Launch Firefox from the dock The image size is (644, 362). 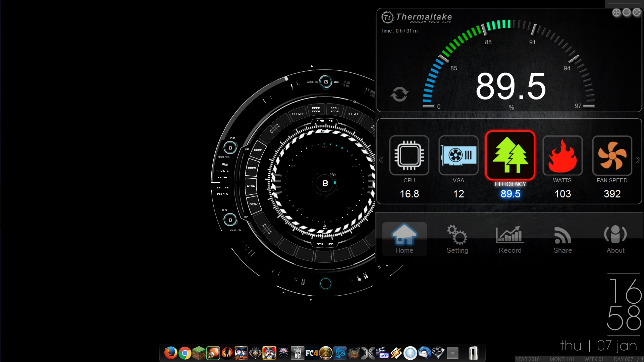tap(170, 353)
